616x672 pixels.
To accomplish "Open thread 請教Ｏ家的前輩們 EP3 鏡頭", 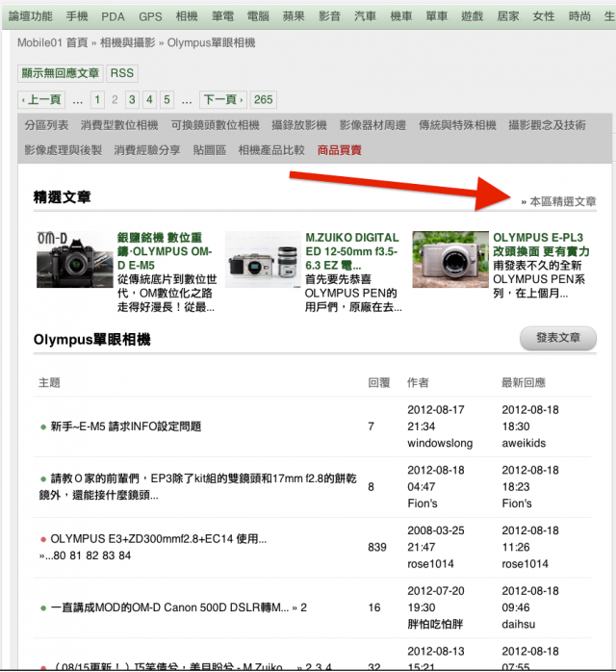I will (197, 487).
